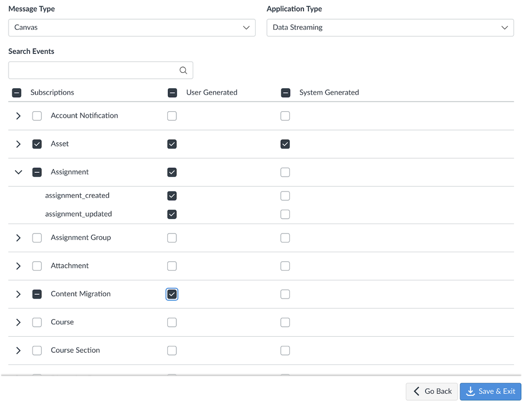Click the search magnifier icon

point(183,70)
